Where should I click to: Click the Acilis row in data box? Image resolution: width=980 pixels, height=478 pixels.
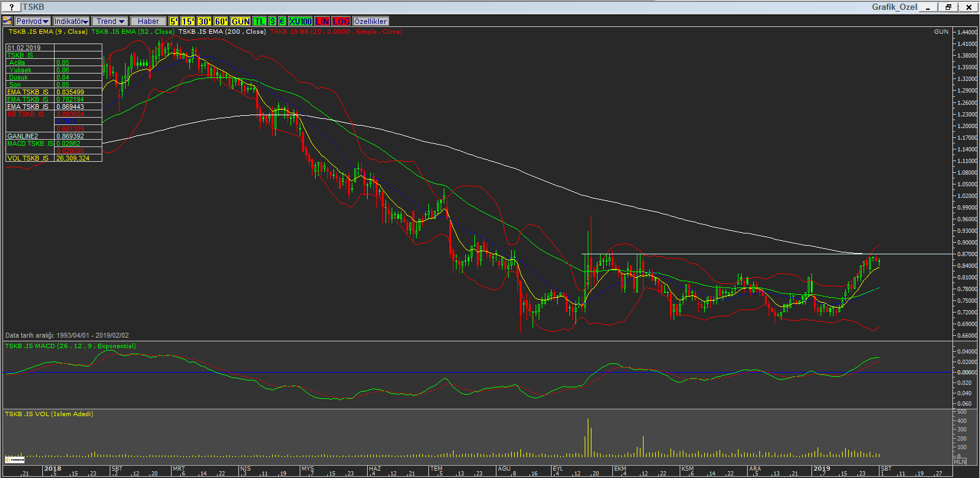point(54,63)
